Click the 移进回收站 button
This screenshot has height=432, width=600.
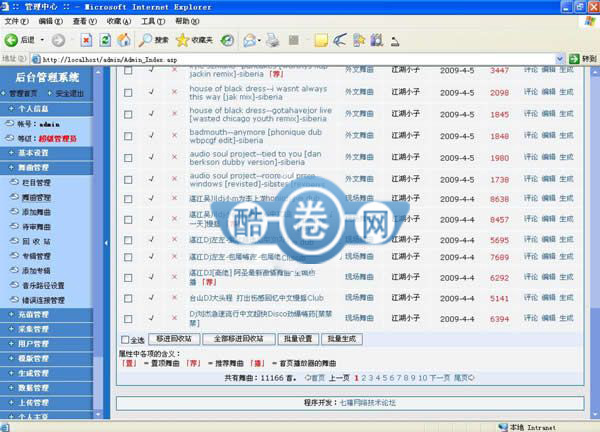[174, 339]
